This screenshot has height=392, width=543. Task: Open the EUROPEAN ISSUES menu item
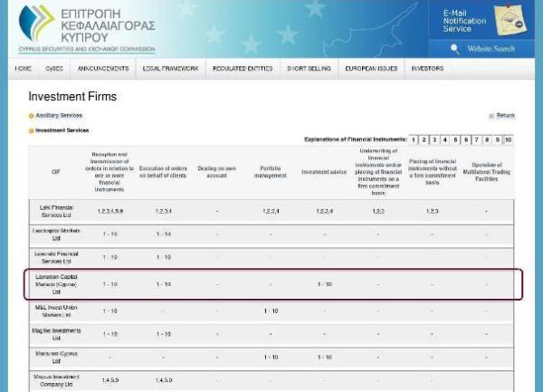click(371, 69)
